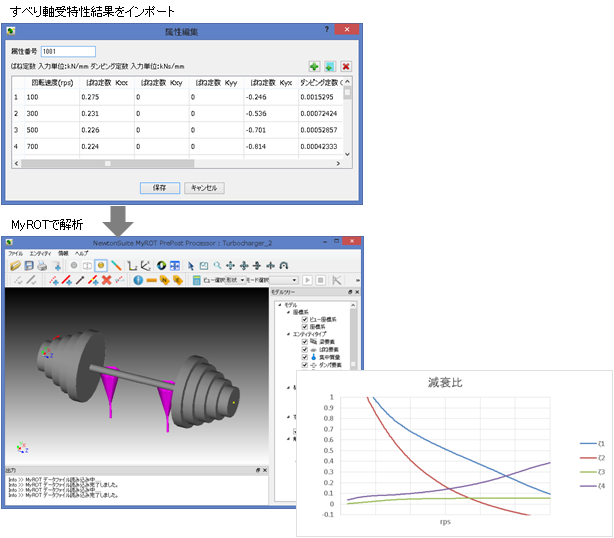614x538 pixels.
Task: Click the red X delete entity icon
Action: [x=107, y=280]
